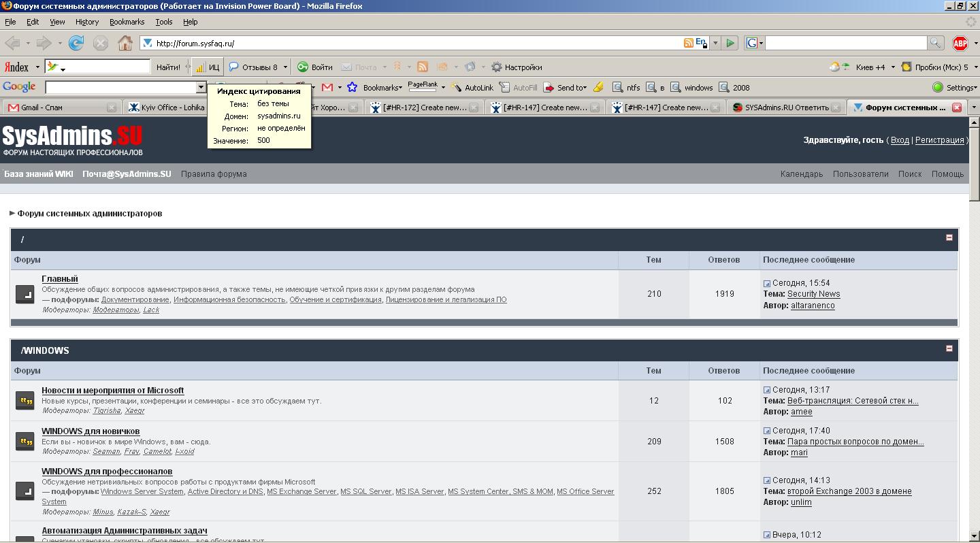Open Настройки gear in Yandex bar
The height and width of the screenshot is (543, 980).
click(517, 67)
